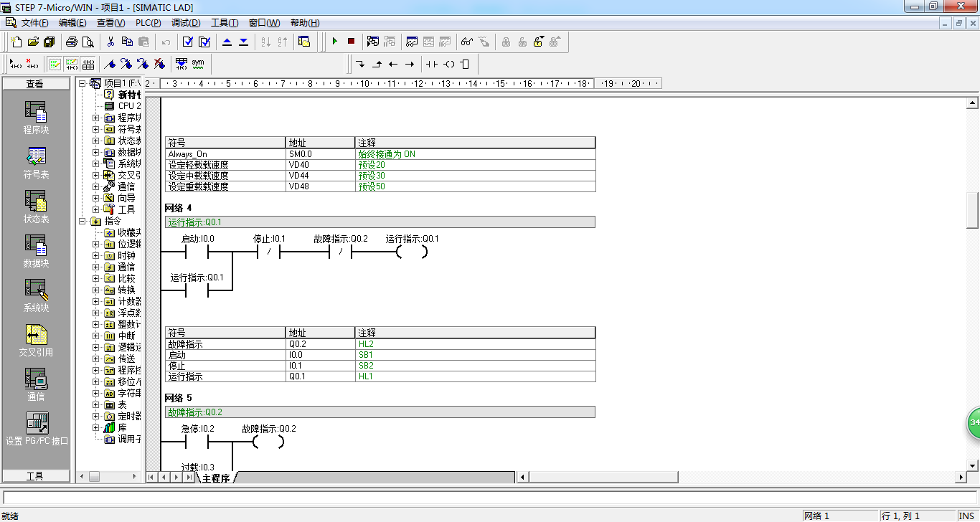This screenshot has width=980, height=522.
Task: Open the 调试(D) menu
Action: coord(186,23)
